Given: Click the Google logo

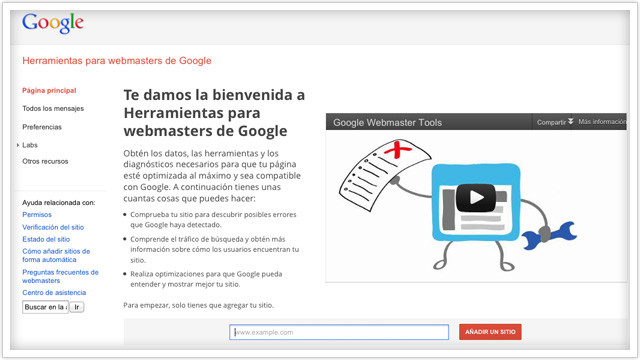Looking at the screenshot, I should 53,23.
